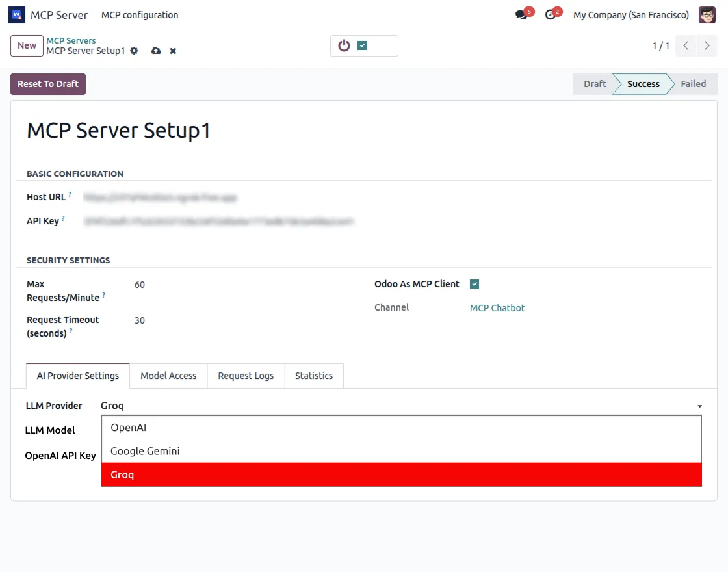The width and height of the screenshot is (728, 572).
Task: Save the record via the cloud icon
Action: (x=156, y=50)
